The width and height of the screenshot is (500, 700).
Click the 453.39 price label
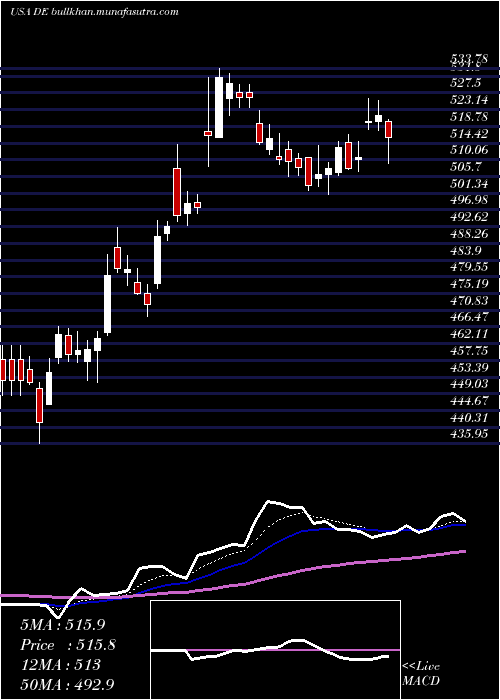point(469,368)
